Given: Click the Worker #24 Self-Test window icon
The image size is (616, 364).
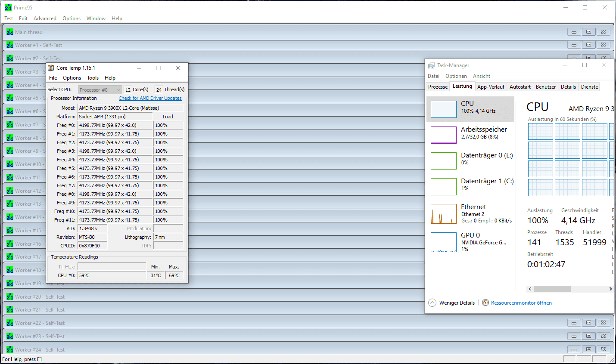Looking at the screenshot, I should pyautogui.click(x=10, y=349).
